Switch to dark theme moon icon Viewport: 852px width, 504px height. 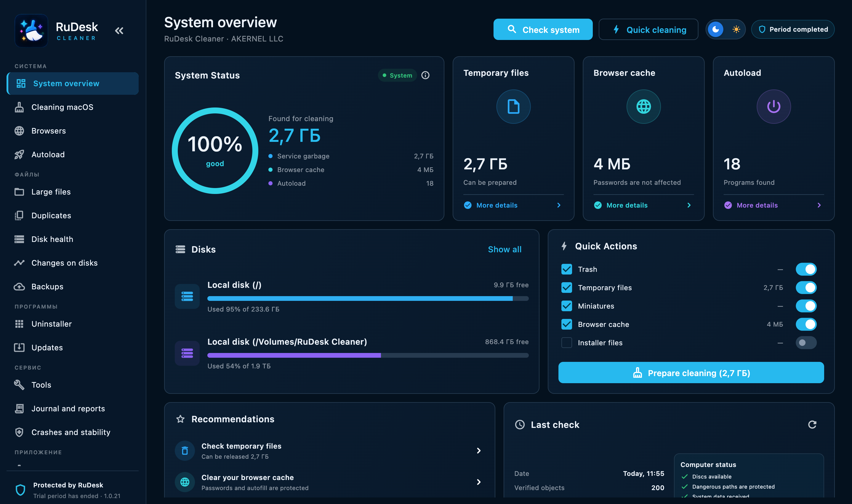(x=715, y=30)
